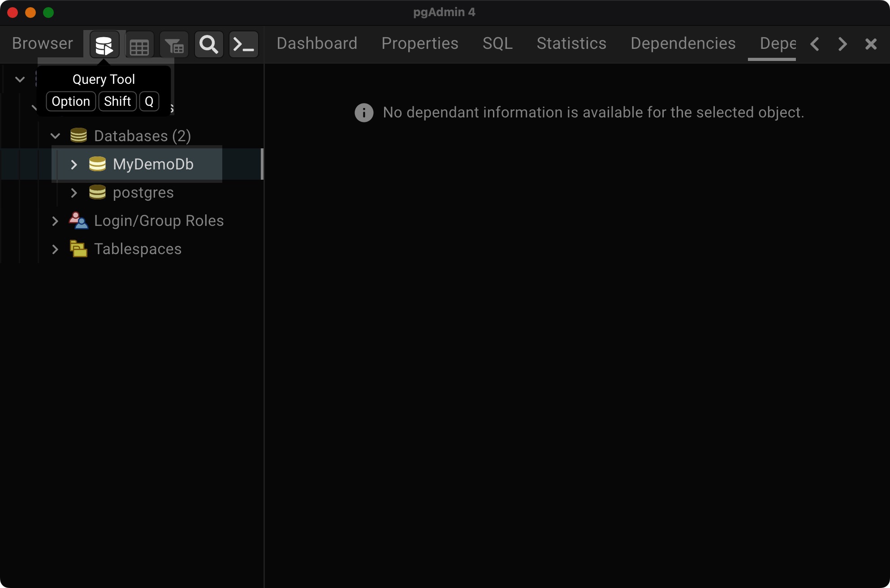
Task: Click the postgres database icon
Action: click(97, 192)
